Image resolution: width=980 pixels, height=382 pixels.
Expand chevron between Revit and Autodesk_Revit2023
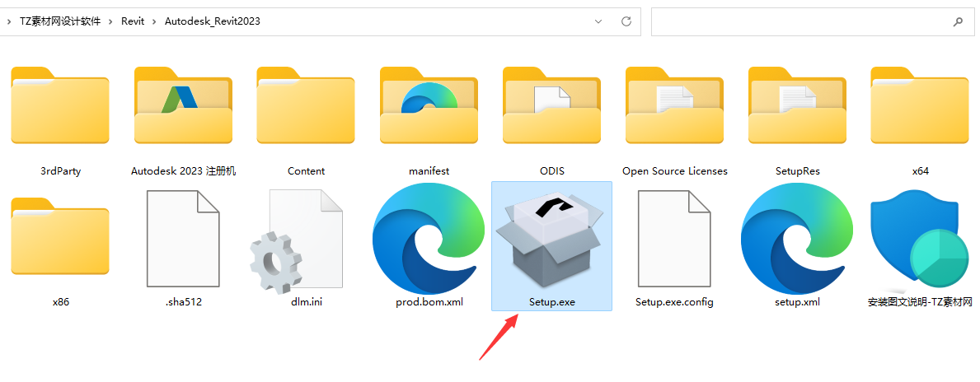(154, 21)
